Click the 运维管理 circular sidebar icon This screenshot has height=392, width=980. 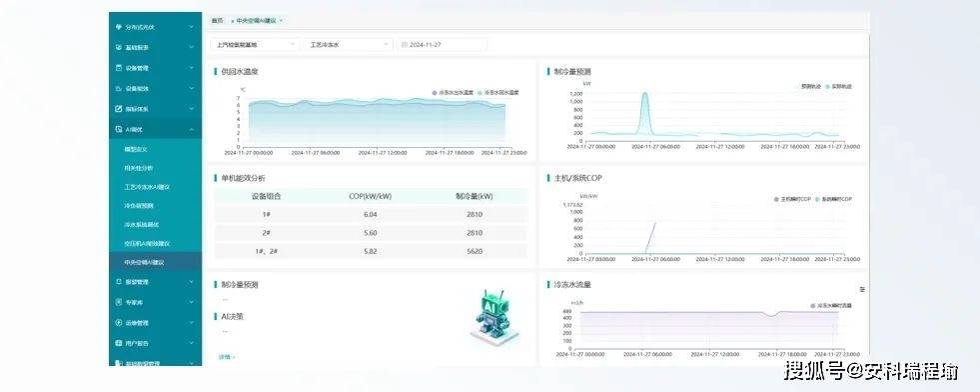(x=119, y=323)
